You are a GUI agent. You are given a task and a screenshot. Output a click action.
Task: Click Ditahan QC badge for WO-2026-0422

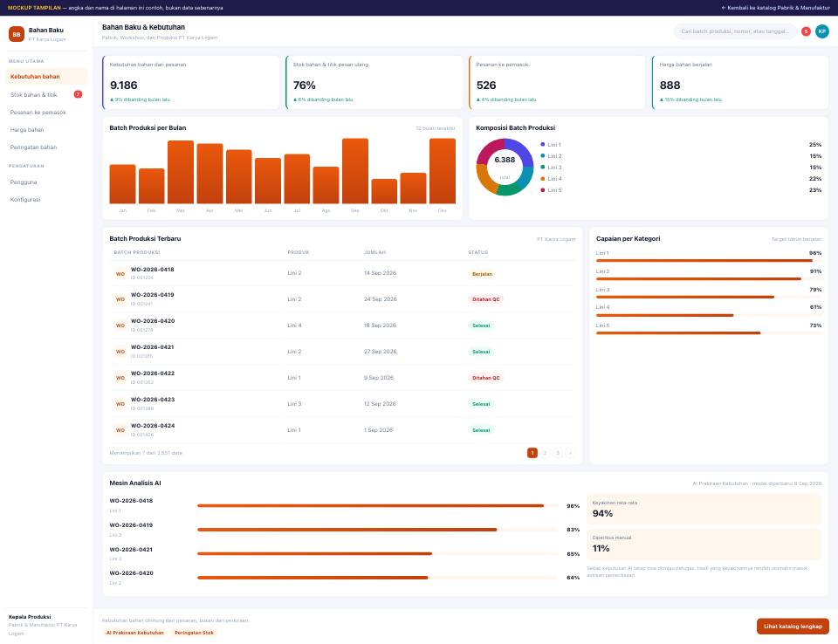tap(486, 378)
